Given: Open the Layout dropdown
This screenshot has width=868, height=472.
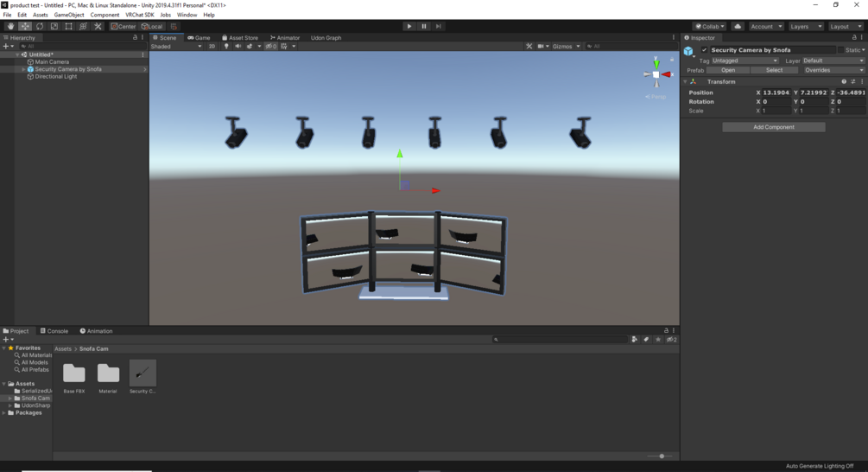Looking at the screenshot, I should tap(845, 26).
